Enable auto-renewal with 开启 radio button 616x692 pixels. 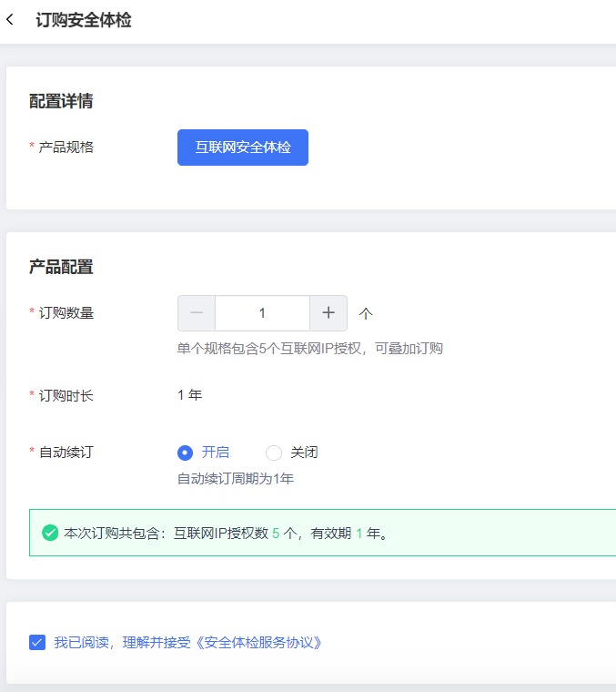(186, 453)
